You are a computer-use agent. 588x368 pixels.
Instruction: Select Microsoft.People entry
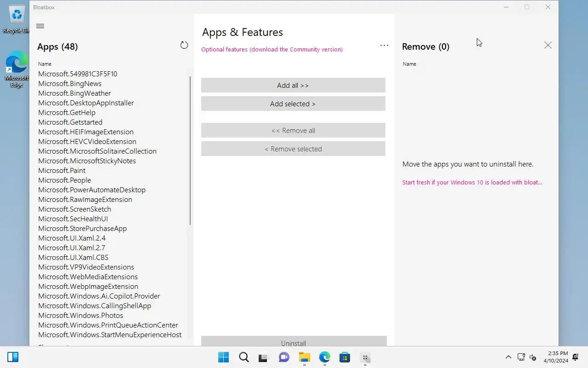click(64, 180)
